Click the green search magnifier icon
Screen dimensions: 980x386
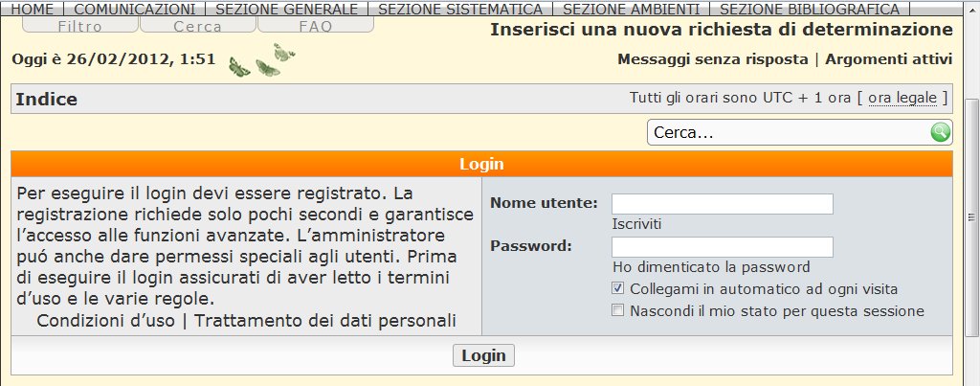click(x=941, y=133)
